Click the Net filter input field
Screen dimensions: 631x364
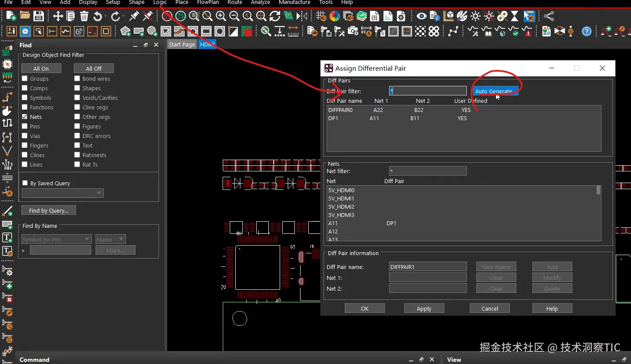tap(428, 171)
